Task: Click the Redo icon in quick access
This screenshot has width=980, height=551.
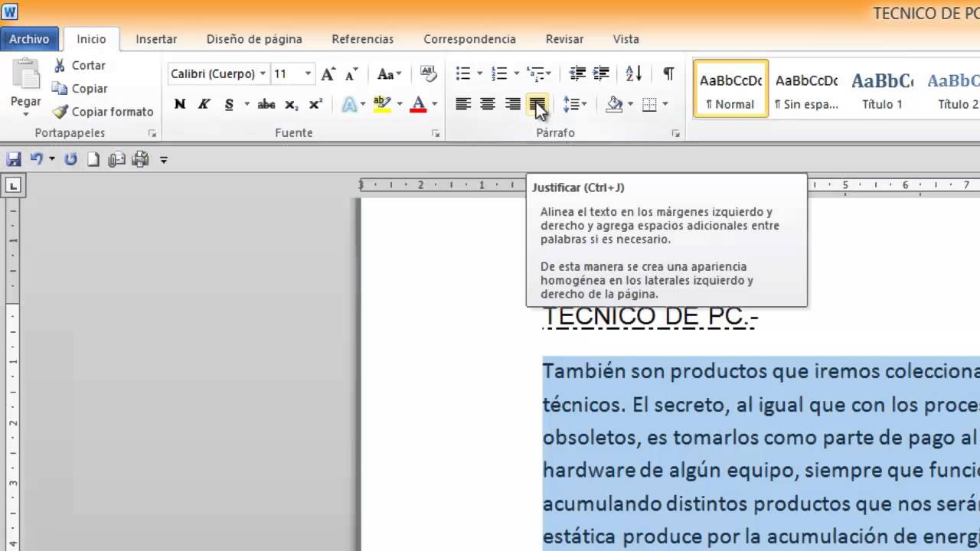Action: 71,159
